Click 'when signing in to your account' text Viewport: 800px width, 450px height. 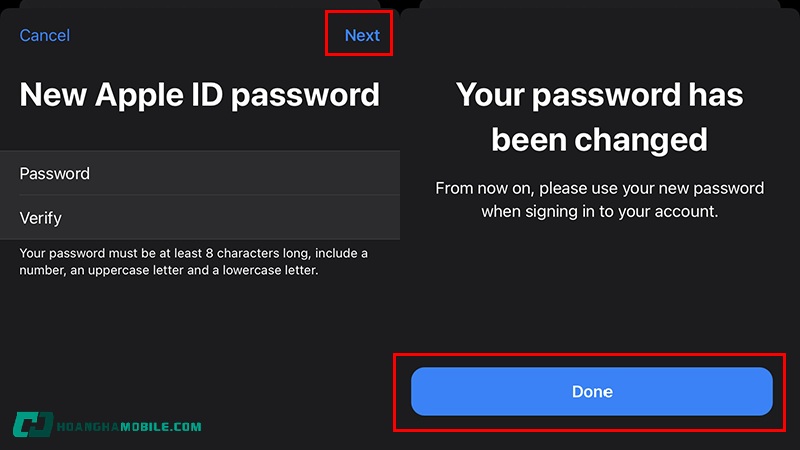point(599,212)
